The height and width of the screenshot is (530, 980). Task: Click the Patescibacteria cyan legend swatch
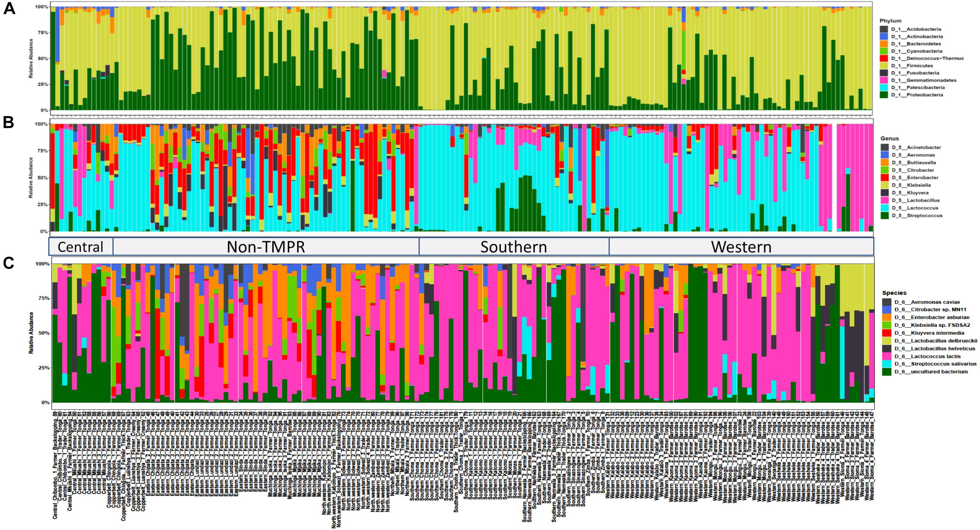coord(883,88)
